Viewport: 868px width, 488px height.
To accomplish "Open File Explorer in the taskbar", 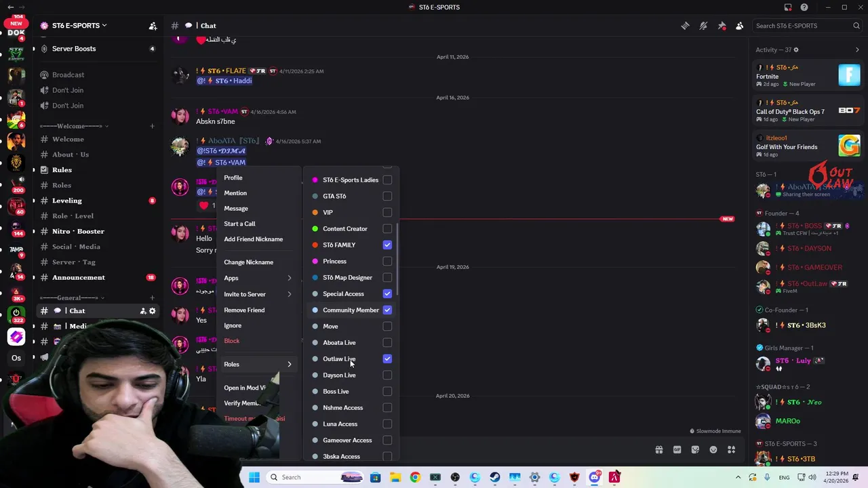I will 395,477.
